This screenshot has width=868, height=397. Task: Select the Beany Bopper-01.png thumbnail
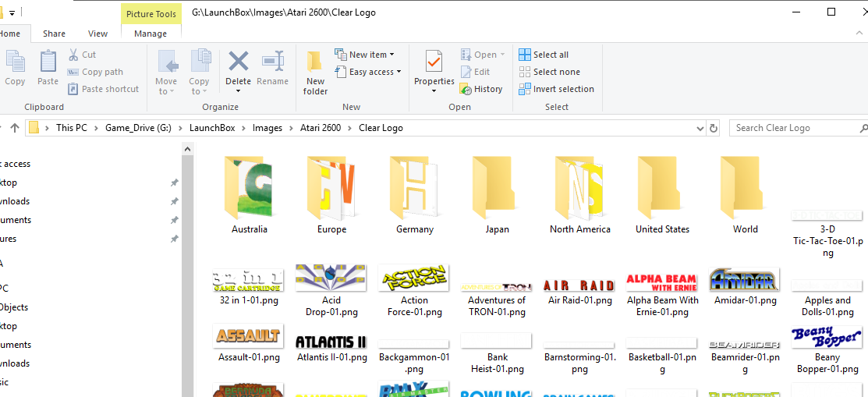[827, 337]
